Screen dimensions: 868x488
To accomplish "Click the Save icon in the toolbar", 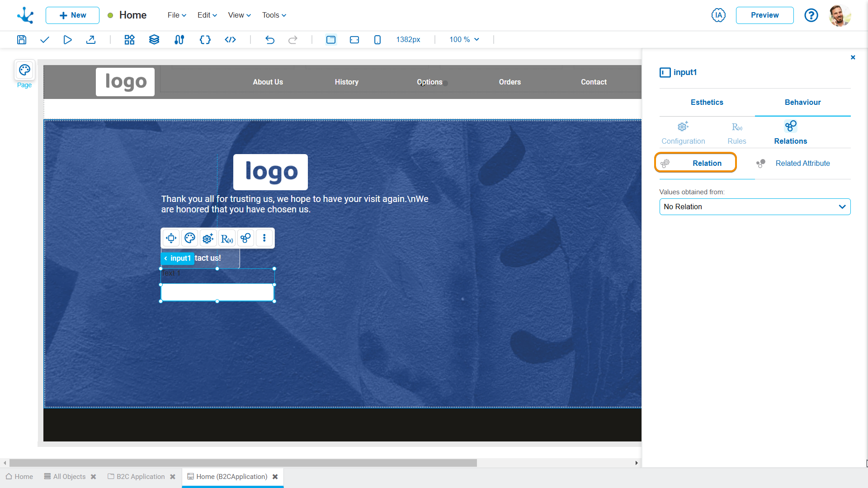I will click(22, 40).
